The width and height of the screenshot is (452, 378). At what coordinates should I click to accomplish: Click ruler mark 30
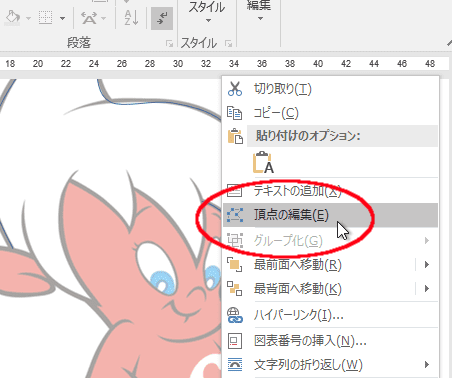(x=178, y=64)
